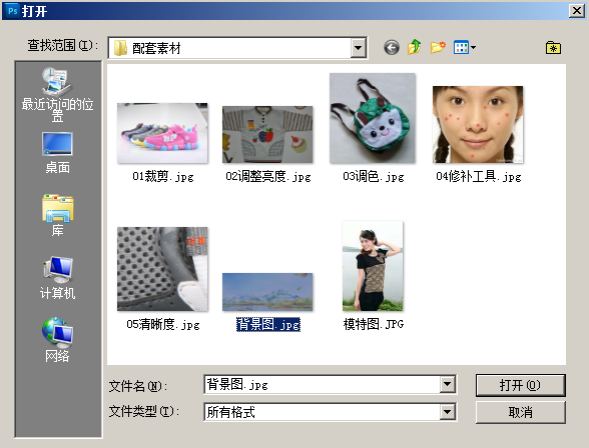The image size is (589, 448).
Task: Click the file name text 02调整亮度.jpg
Action: tap(268, 176)
